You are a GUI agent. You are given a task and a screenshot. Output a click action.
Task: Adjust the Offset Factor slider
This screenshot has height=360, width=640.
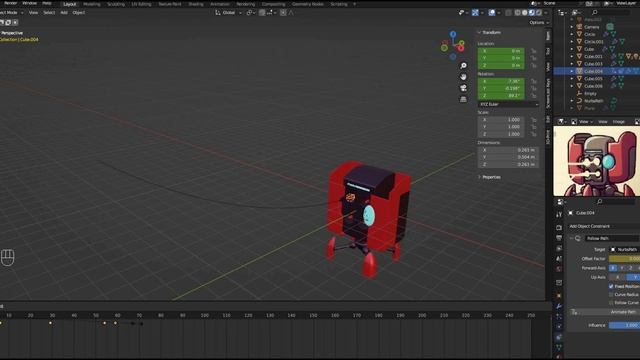tap(624, 259)
